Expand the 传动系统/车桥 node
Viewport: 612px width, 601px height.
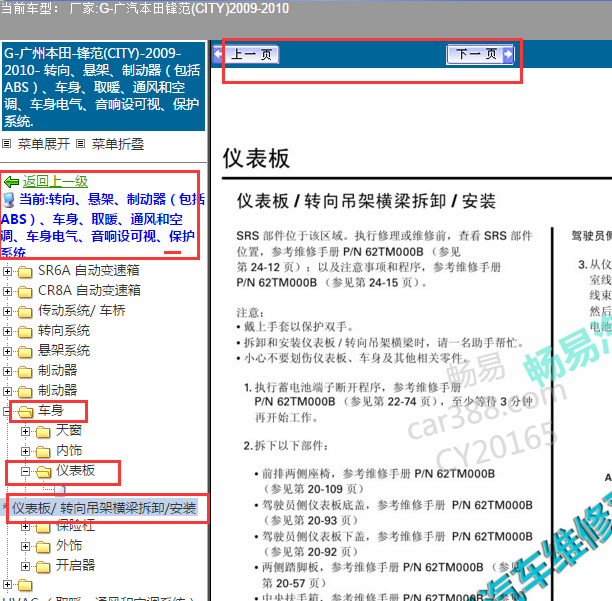(7, 311)
